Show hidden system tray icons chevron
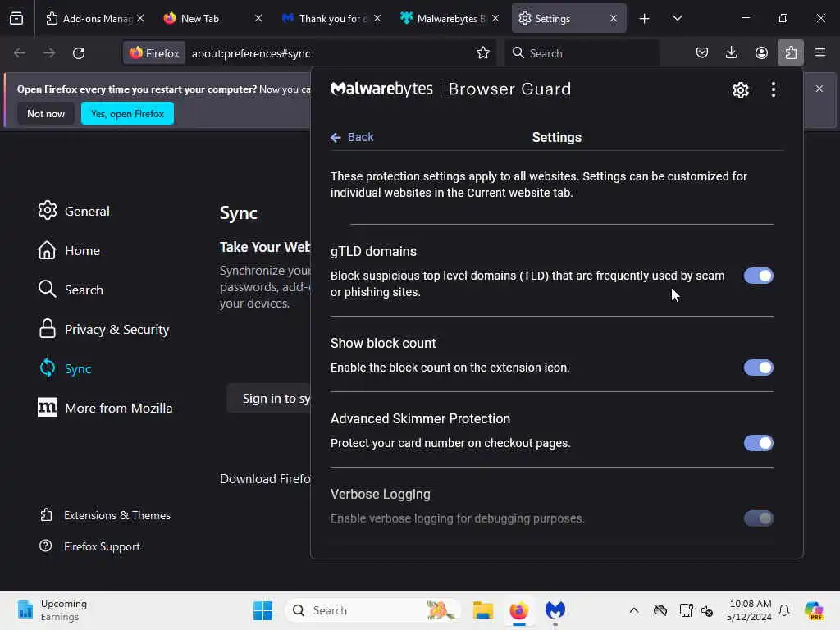 [x=634, y=610]
